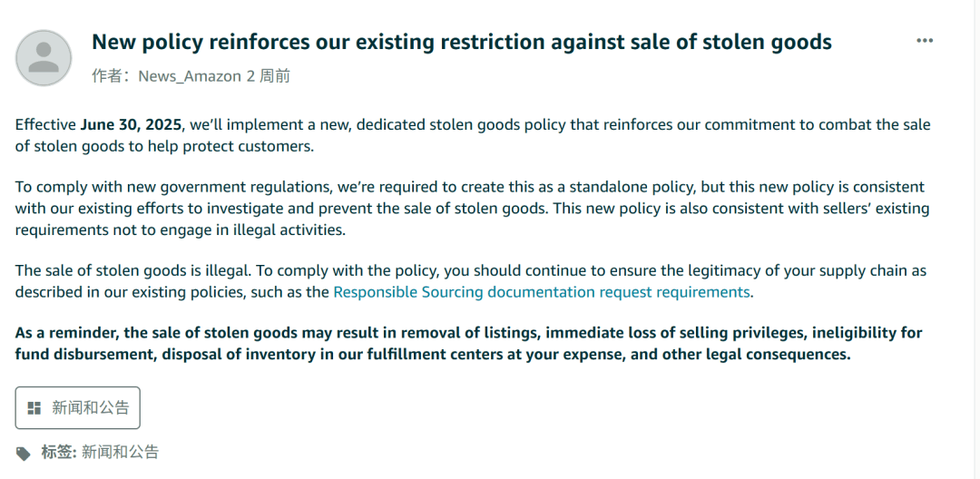Click the post title about stolen goods
This screenshot has width=980, height=479.
point(461,42)
